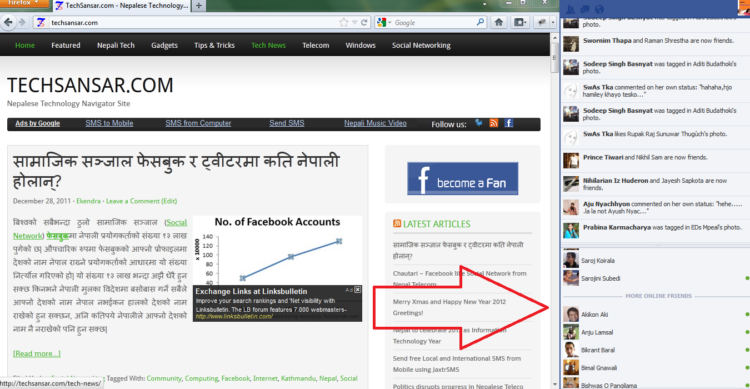Click the search magnifier in Google box
This screenshot has width=750, height=389.
[480, 22]
